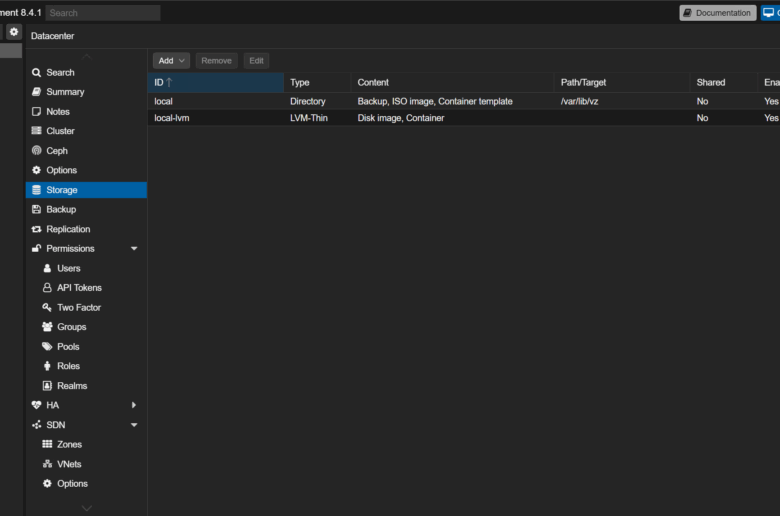The height and width of the screenshot is (516, 780).
Task: Click the Edit button
Action: (x=256, y=61)
